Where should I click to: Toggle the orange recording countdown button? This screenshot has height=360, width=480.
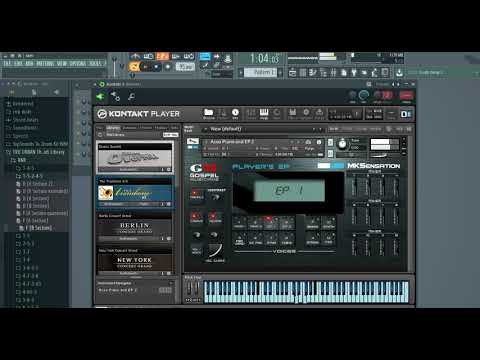162,56
